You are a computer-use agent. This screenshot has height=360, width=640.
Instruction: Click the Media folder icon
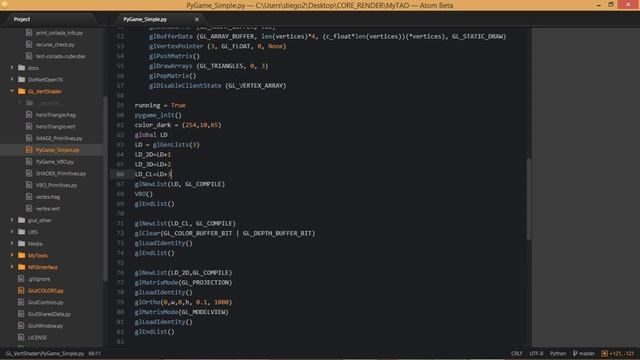22,244
